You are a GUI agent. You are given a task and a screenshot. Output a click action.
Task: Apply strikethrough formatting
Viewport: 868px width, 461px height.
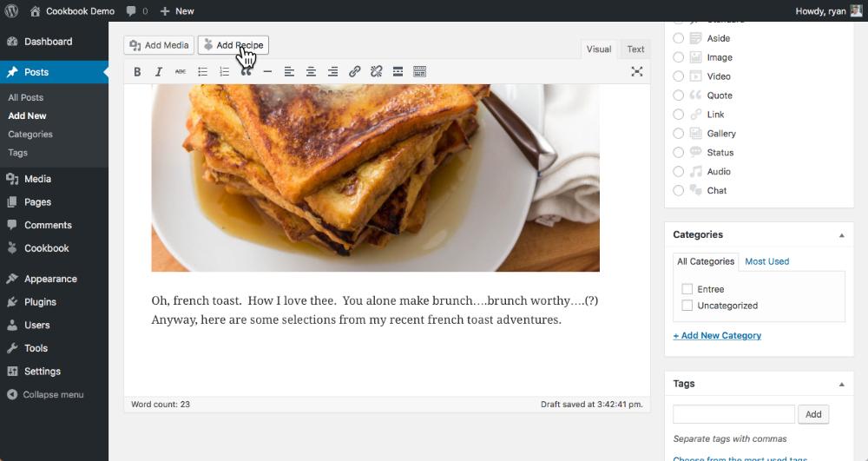click(181, 71)
